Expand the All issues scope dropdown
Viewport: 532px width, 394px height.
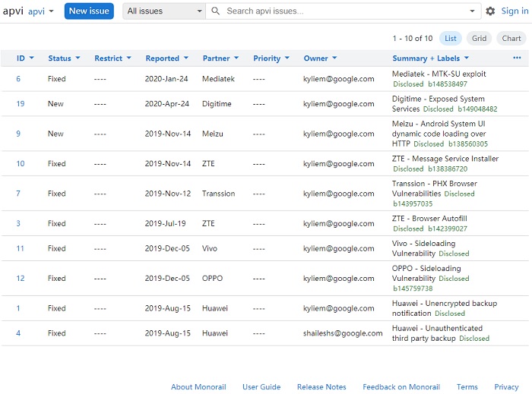click(x=163, y=11)
